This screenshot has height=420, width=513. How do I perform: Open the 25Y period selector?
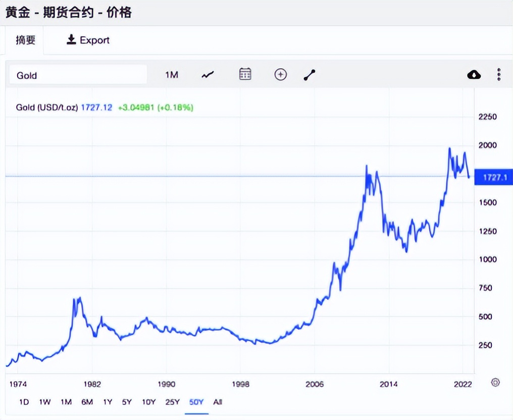(x=173, y=402)
